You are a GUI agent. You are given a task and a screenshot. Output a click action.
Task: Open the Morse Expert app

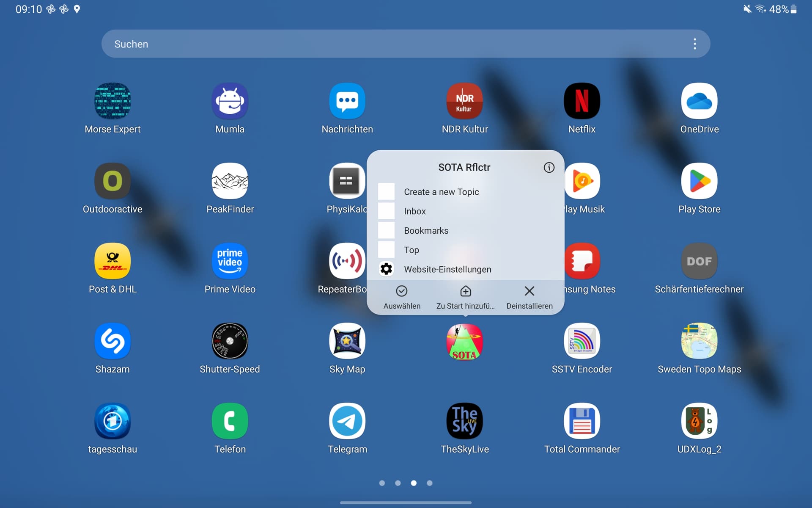112,101
